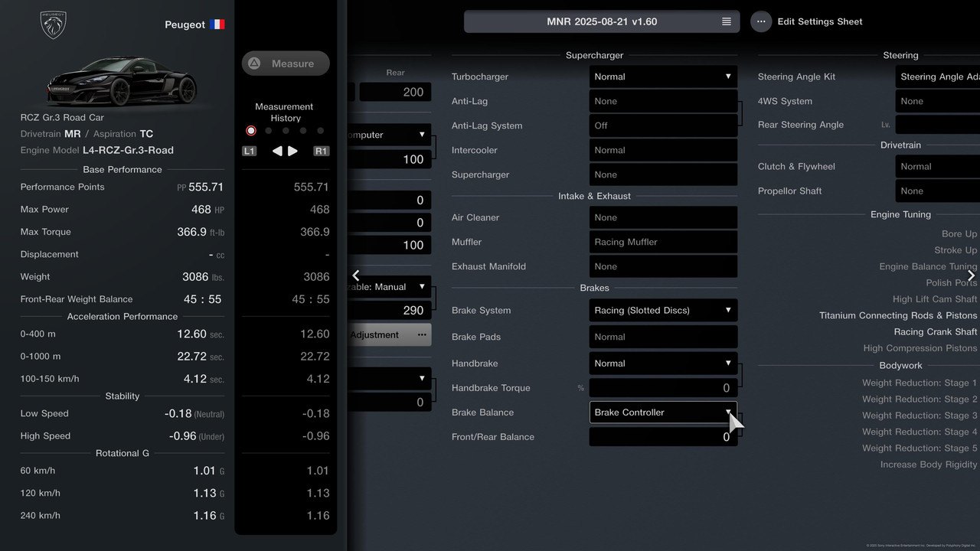Click Performance Points value 555.71
The image size is (980, 551).
click(x=206, y=187)
